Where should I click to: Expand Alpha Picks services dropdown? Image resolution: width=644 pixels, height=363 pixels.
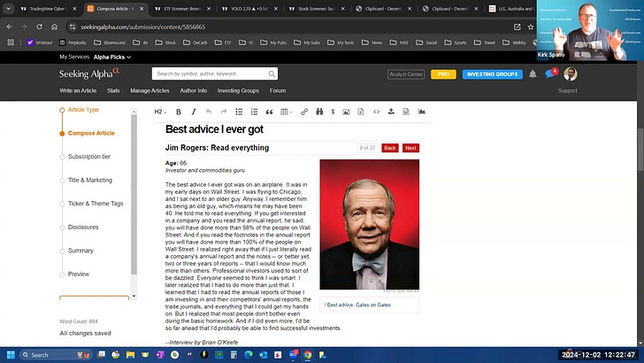pyautogui.click(x=112, y=58)
